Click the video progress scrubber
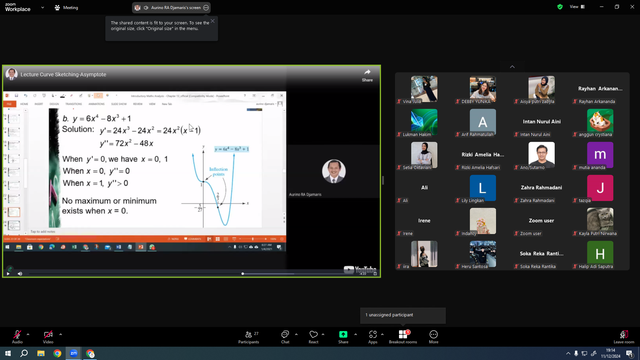The width and height of the screenshot is (640, 360). tap(243, 273)
